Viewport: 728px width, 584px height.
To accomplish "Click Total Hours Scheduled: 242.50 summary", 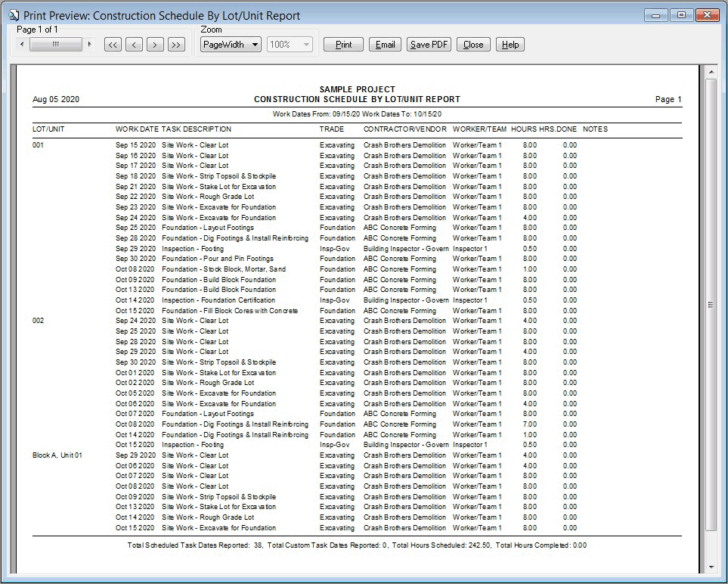I will pyautogui.click(x=441, y=545).
